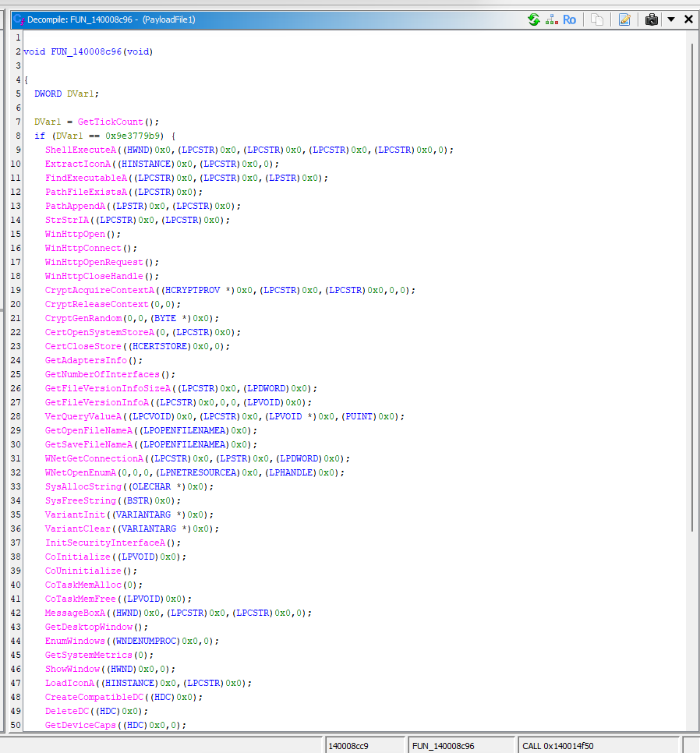The image size is (700, 753).
Task: Select VariantInit call
Action: point(75,514)
